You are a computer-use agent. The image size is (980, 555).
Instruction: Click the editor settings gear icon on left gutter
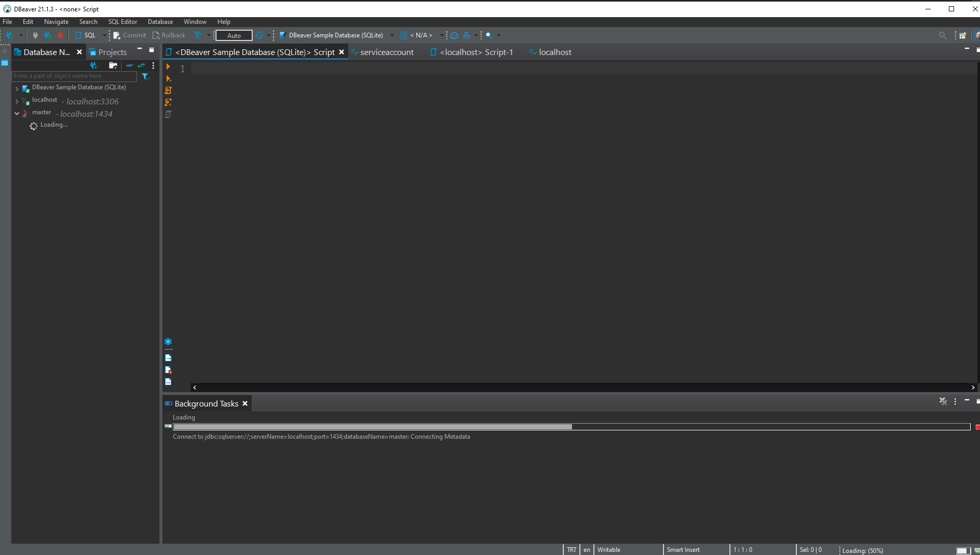[168, 342]
